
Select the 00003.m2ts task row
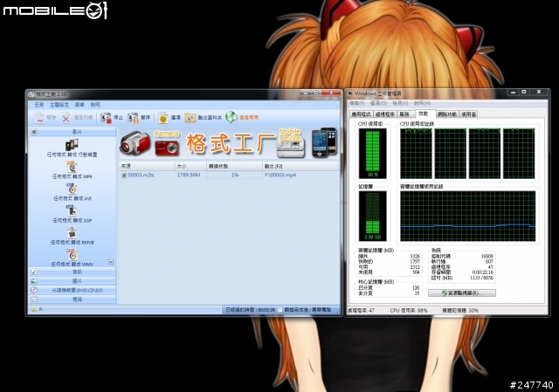[x=229, y=175]
